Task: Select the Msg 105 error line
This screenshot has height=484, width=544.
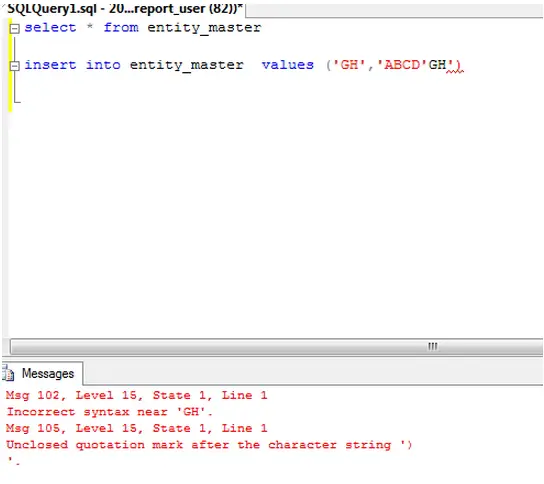Action: click(137, 428)
